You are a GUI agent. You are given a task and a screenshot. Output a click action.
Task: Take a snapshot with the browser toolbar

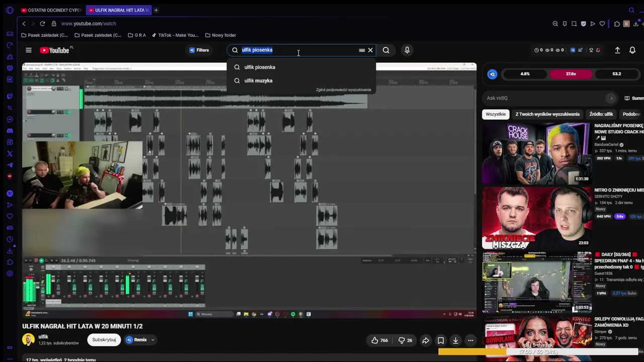[574, 24]
